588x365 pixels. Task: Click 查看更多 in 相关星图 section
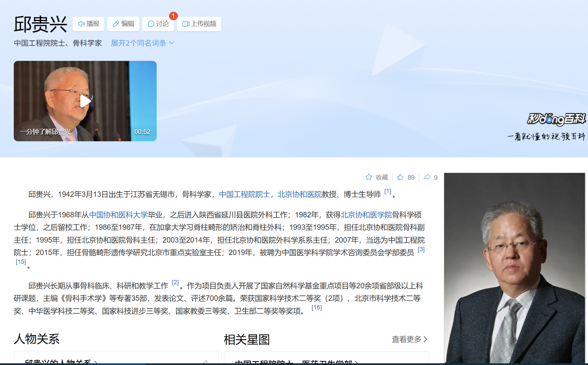[409, 339]
